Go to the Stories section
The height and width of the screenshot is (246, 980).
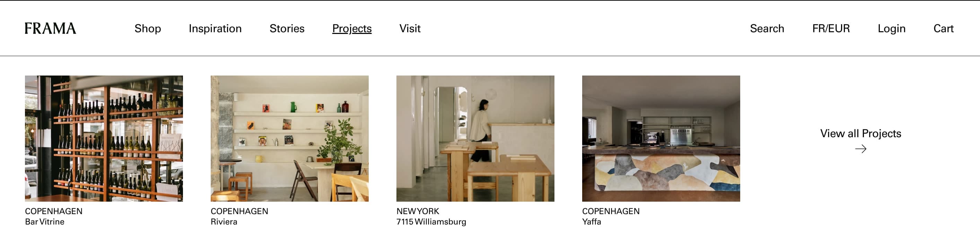pos(287,28)
